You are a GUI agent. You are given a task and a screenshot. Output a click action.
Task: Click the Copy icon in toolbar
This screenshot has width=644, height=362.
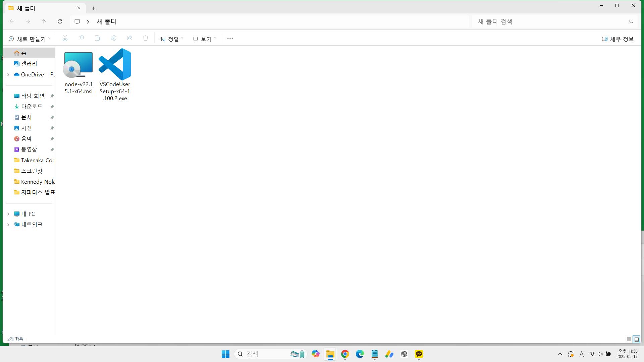point(81,38)
